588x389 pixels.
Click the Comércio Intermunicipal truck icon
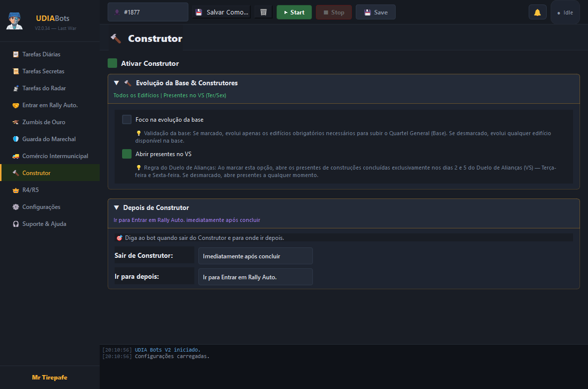[x=16, y=156]
